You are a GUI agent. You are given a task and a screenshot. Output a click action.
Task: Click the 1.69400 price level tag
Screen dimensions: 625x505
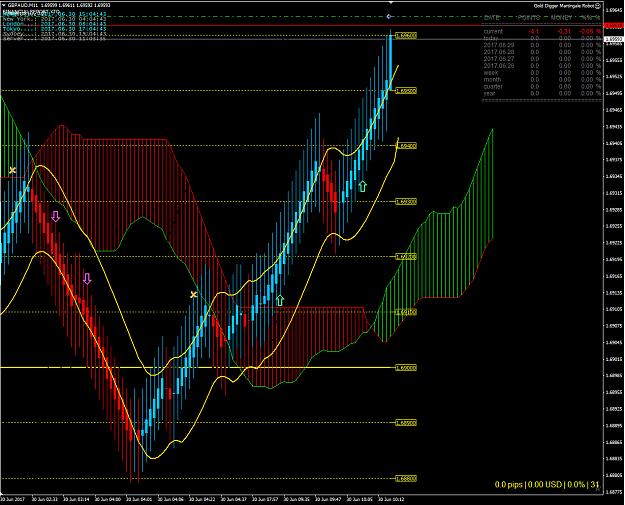(406, 146)
